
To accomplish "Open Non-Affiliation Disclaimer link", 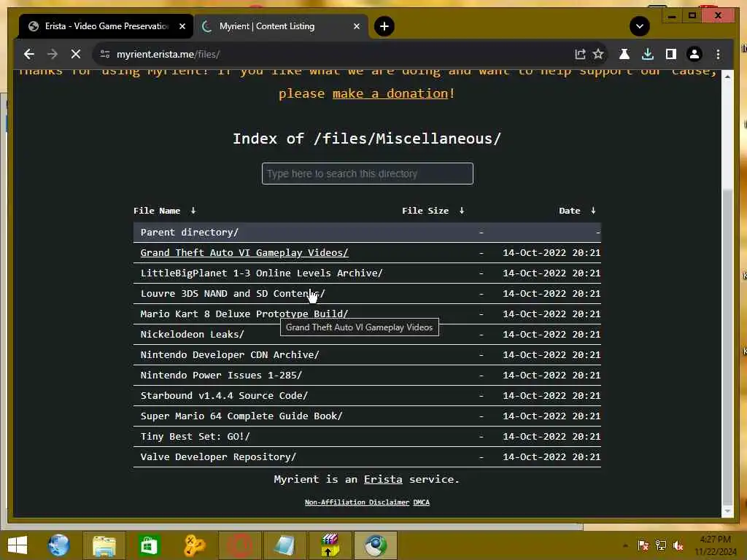I will point(357,502).
